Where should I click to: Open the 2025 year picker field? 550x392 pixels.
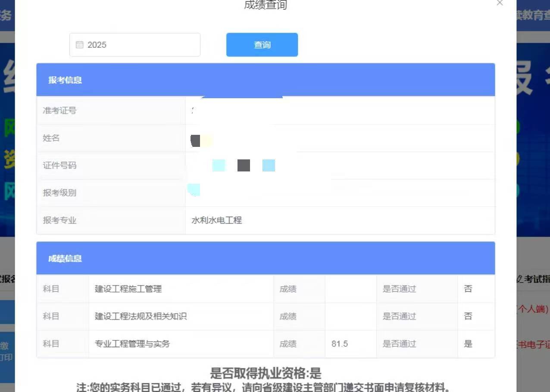[x=135, y=45]
